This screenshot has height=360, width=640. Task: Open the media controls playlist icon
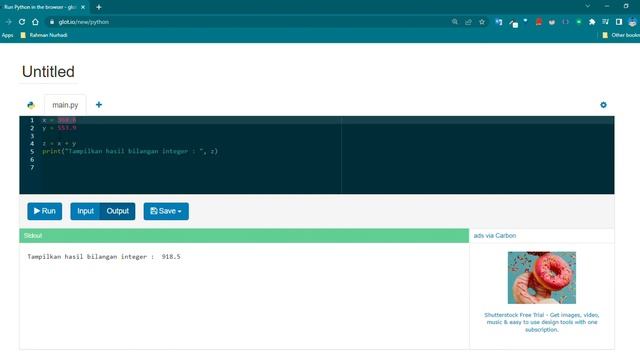pos(605,22)
